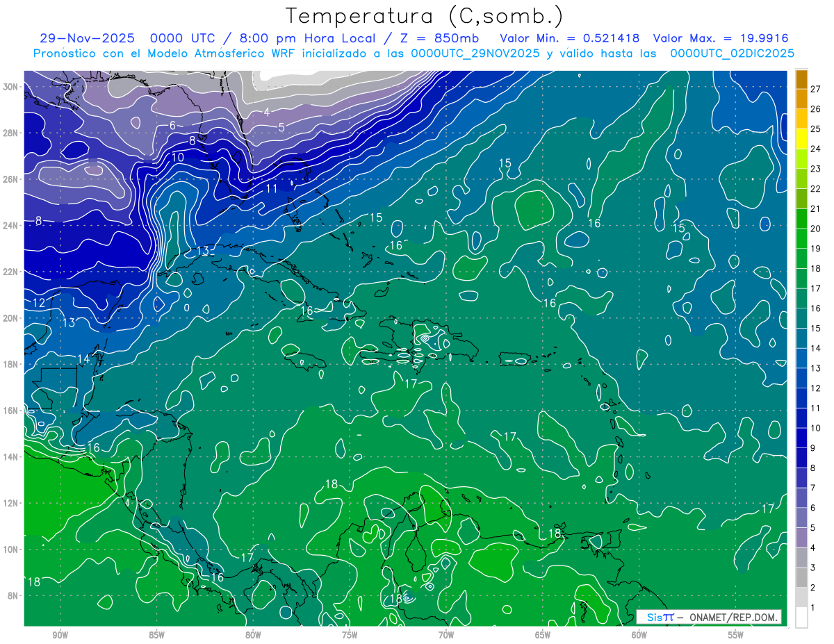Click the '85W' longitude axis label

point(156,635)
